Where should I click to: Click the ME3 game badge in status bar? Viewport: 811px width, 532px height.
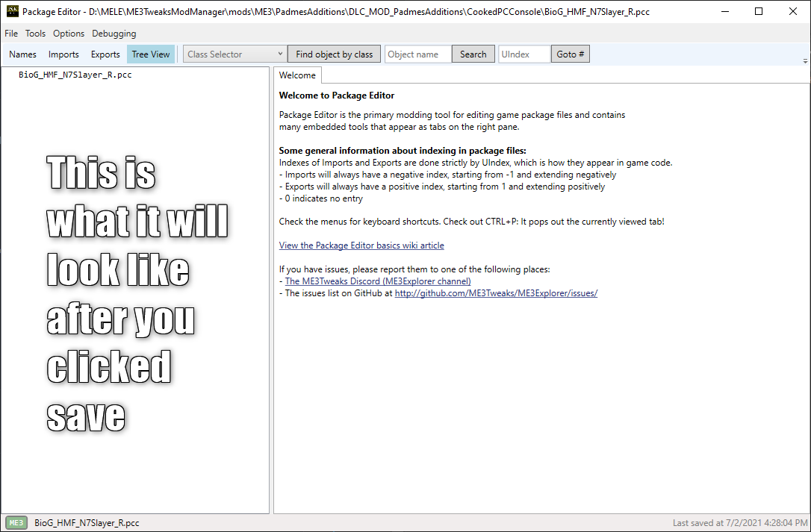pyautogui.click(x=16, y=523)
